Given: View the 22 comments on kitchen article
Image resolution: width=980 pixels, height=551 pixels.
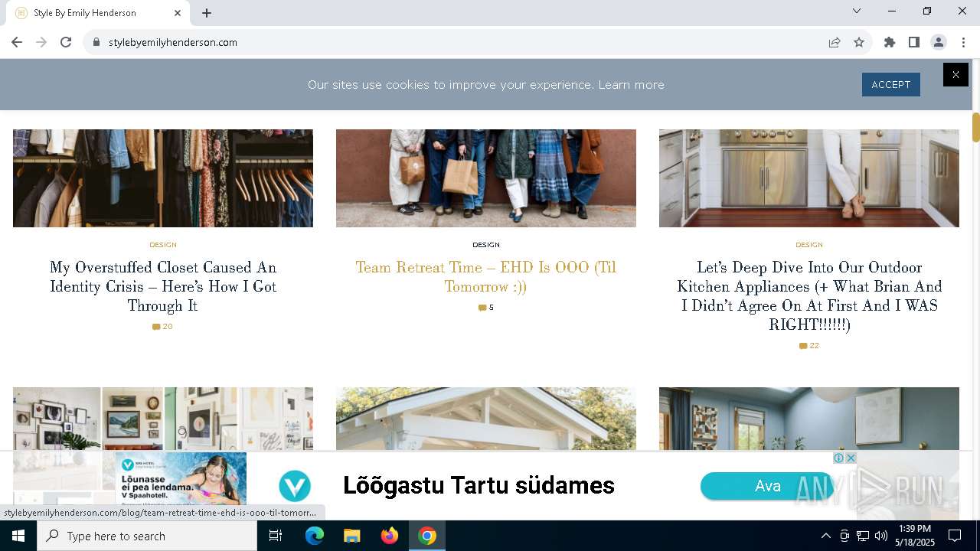Looking at the screenshot, I should [x=809, y=346].
